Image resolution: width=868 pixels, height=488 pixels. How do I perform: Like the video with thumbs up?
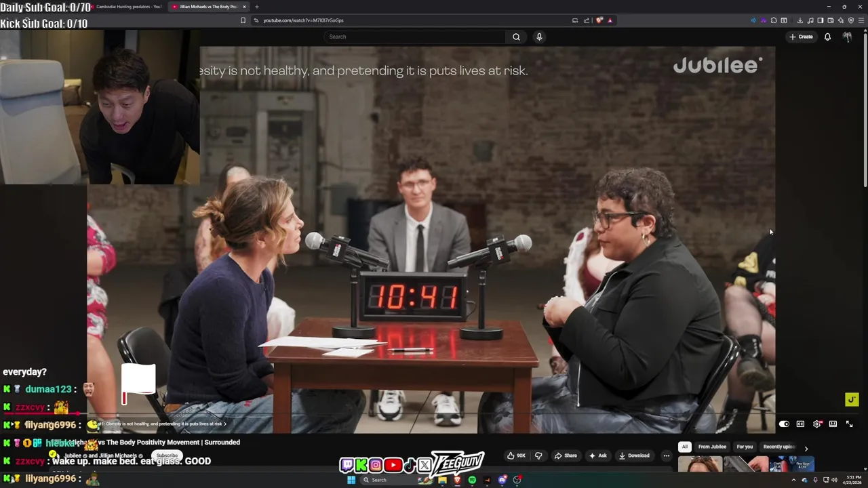click(517, 455)
